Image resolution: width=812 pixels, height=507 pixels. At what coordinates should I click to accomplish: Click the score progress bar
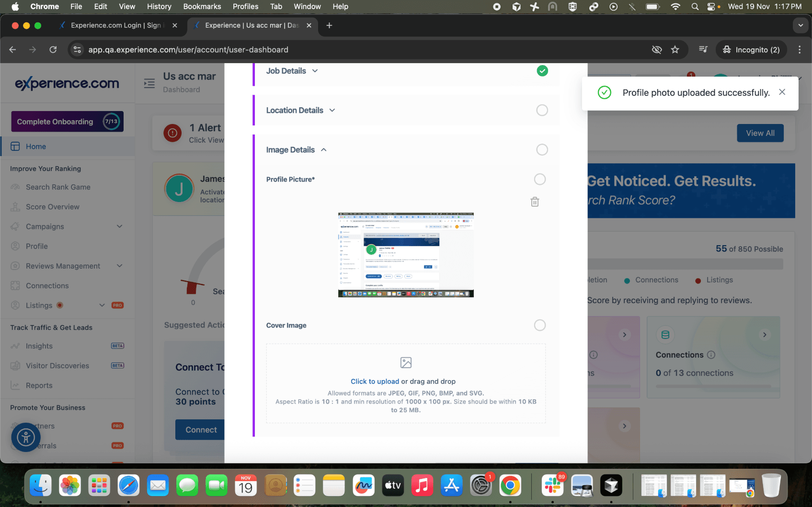tap(686, 264)
